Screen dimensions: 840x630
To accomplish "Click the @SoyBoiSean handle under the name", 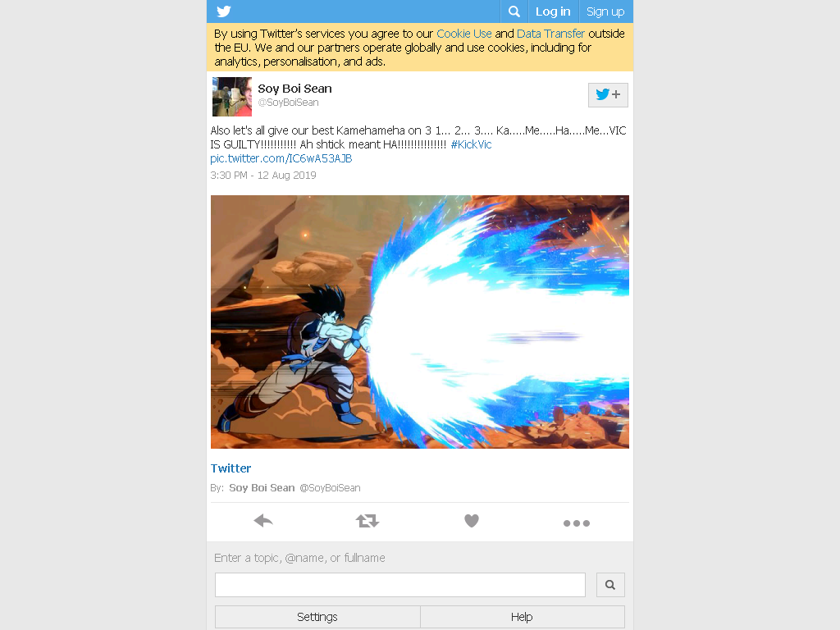I will coord(288,103).
